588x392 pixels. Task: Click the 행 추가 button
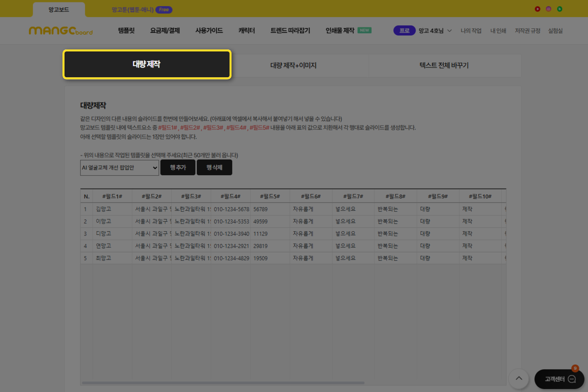(x=178, y=167)
